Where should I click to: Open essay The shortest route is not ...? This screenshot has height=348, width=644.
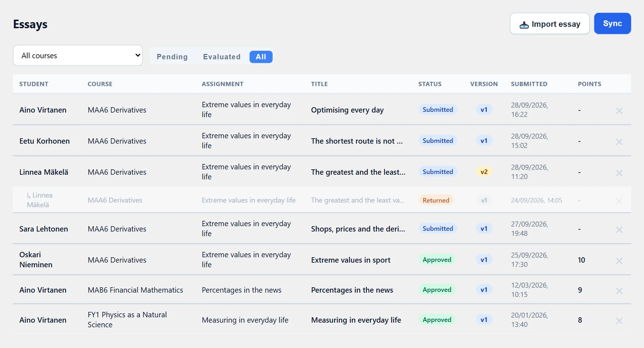coord(357,141)
